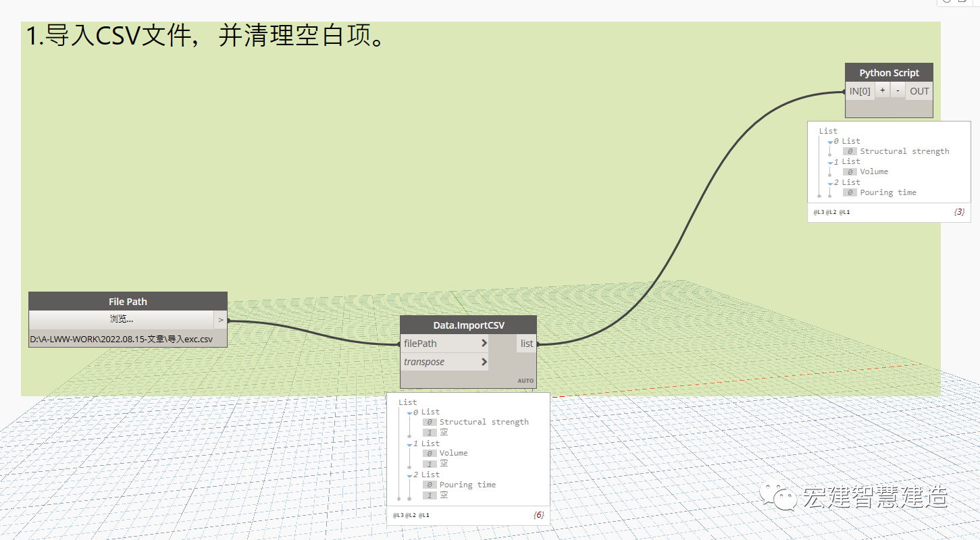Select Structural strength in the ImportCSV preview
Screen dimensions: 980x540
484,422
